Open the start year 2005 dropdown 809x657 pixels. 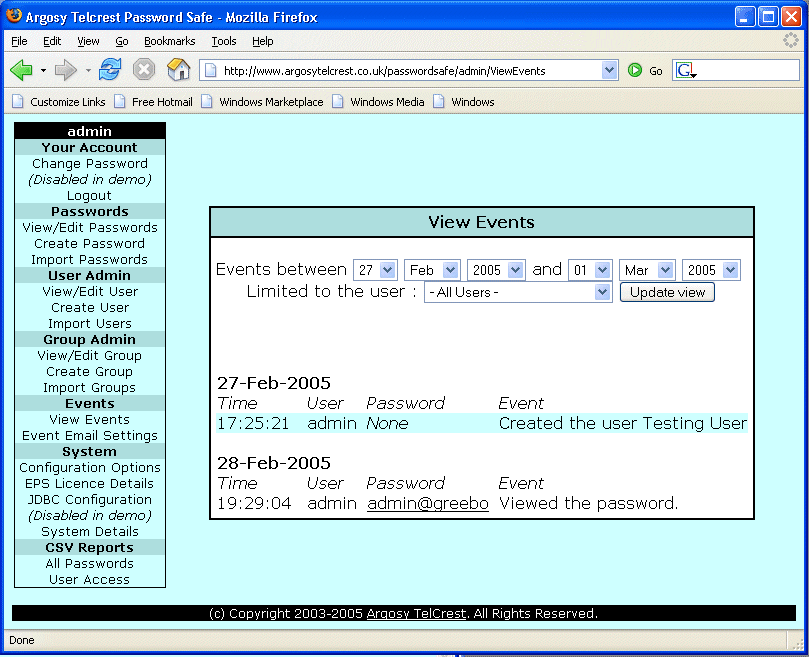(496, 270)
